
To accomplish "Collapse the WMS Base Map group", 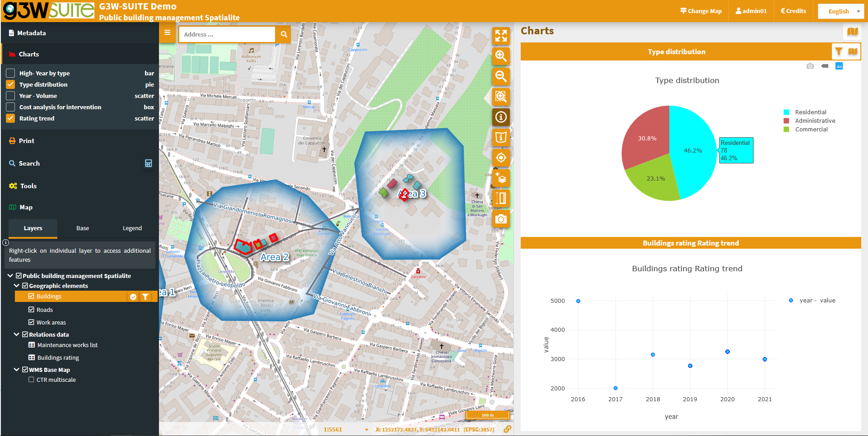I will point(17,369).
